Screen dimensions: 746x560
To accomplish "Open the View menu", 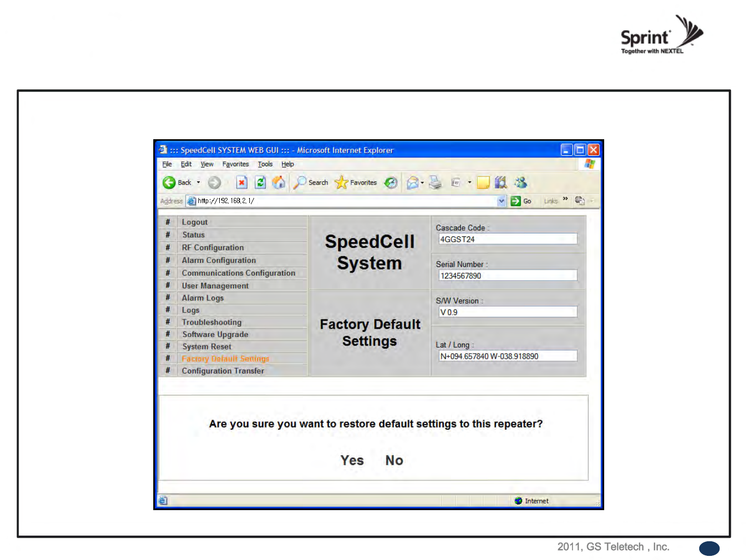I will pyautogui.click(x=207, y=164).
